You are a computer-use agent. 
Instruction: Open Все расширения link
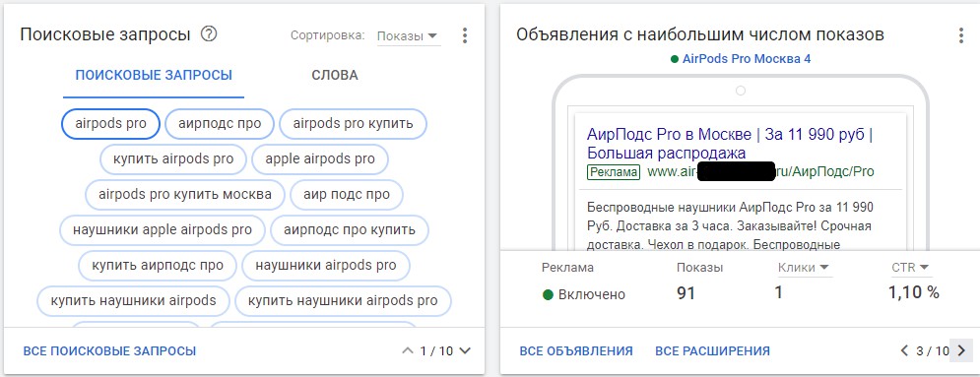tap(712, 350)
